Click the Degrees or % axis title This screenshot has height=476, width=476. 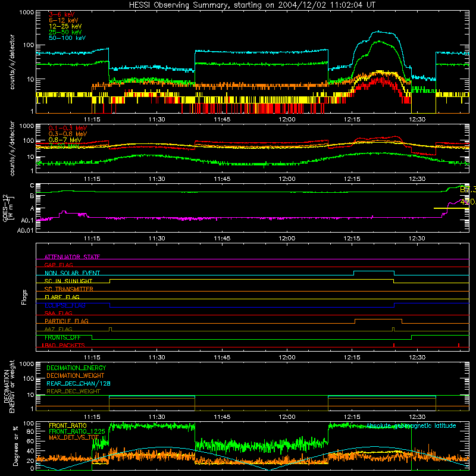pyautogui.click(x=15, y=445)
